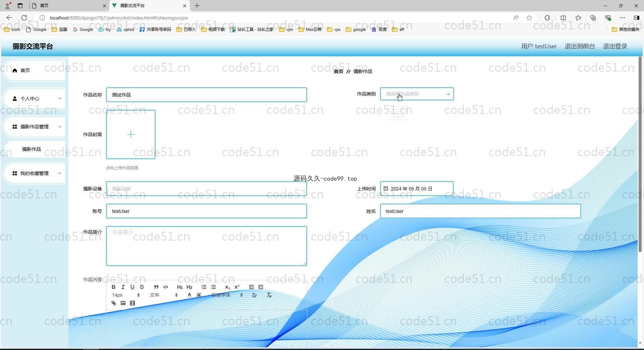Insert a code block in the editor
Screen dimensions: 644x350
(x=166, y=287)
